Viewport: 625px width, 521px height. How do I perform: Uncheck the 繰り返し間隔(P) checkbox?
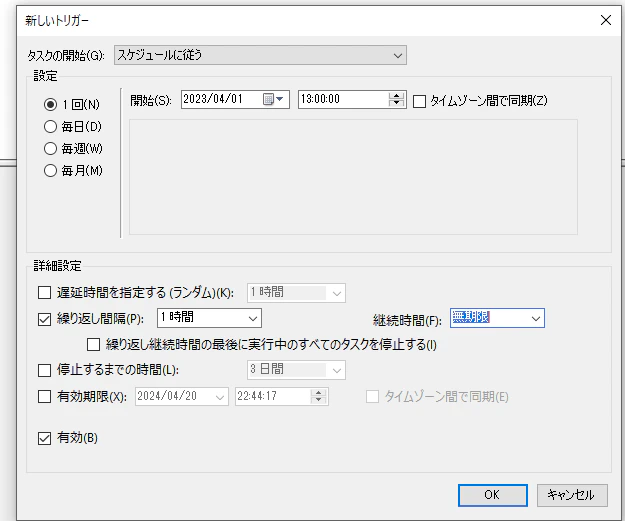[44, 318]
